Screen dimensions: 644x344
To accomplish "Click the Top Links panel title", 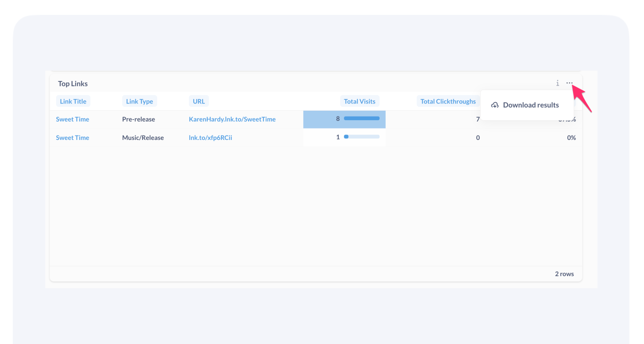I will pos(73,84).
